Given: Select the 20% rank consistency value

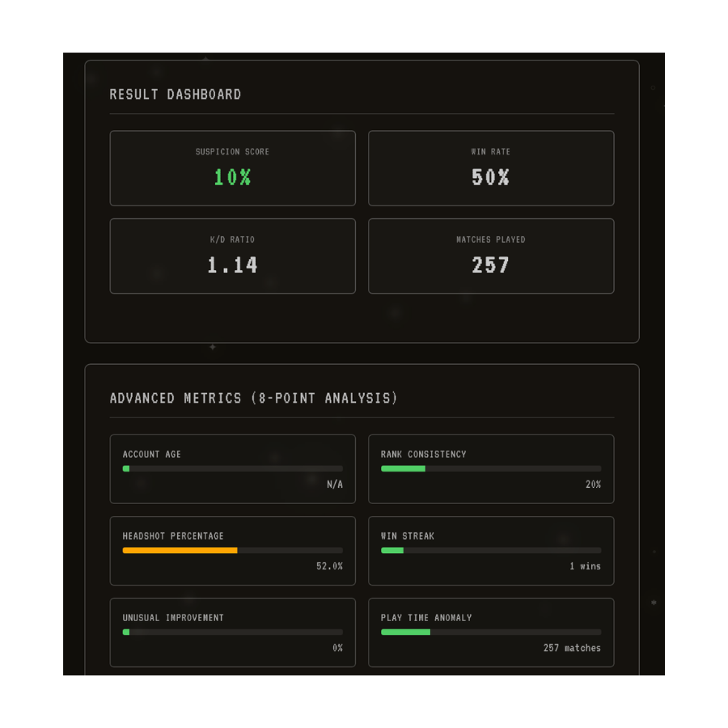Looking at the screenshot, I should (x=595, y=485).
